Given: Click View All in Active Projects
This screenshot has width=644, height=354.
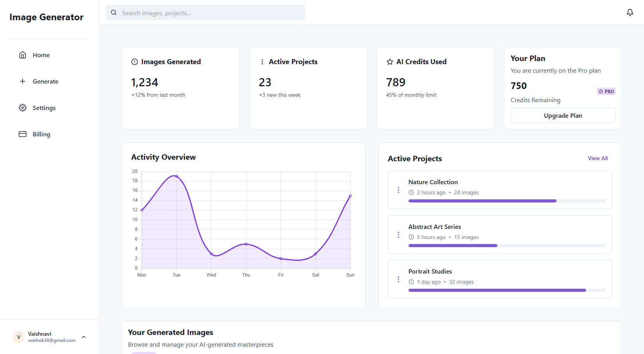Looking at the screenshot, I should pos(597,158).
